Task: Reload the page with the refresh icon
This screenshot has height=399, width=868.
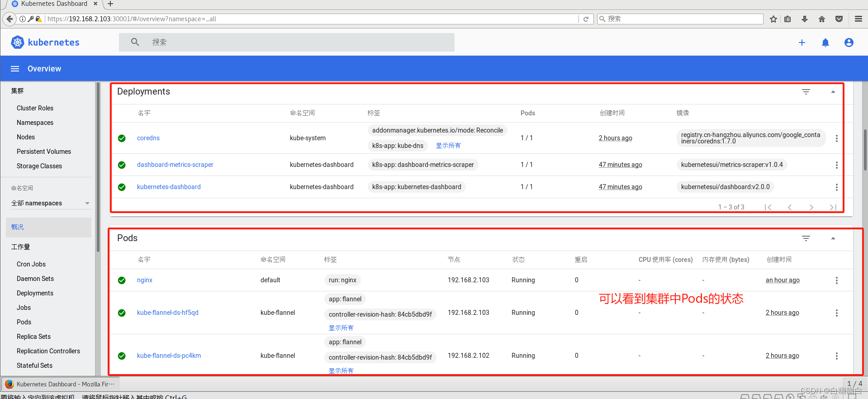Action: tap(586, 19)
